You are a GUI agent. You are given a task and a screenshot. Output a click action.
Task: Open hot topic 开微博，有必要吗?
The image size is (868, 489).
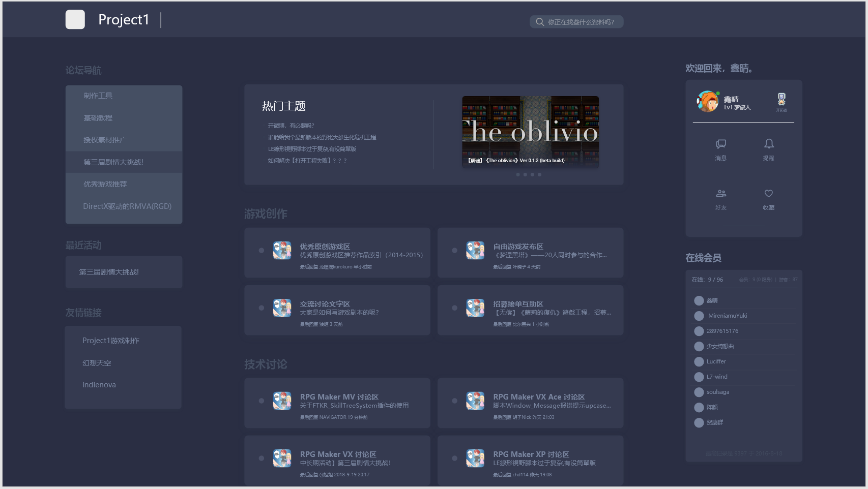291,126
